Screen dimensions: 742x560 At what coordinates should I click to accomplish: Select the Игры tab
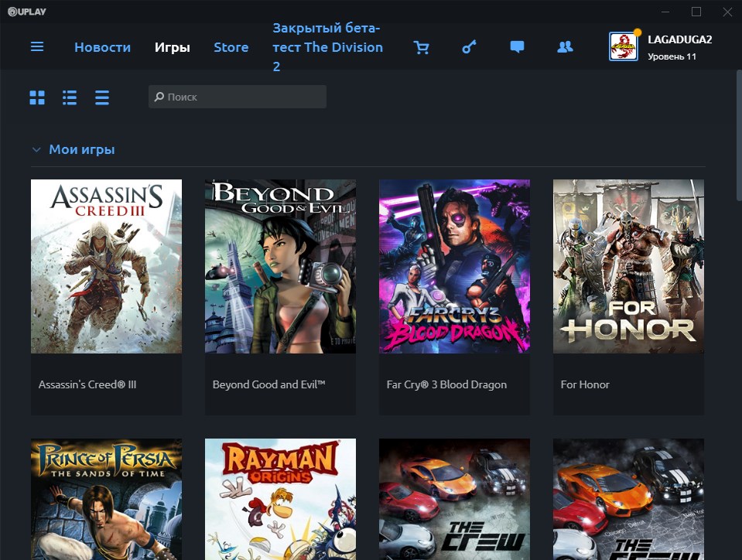(x=173, y=47)
